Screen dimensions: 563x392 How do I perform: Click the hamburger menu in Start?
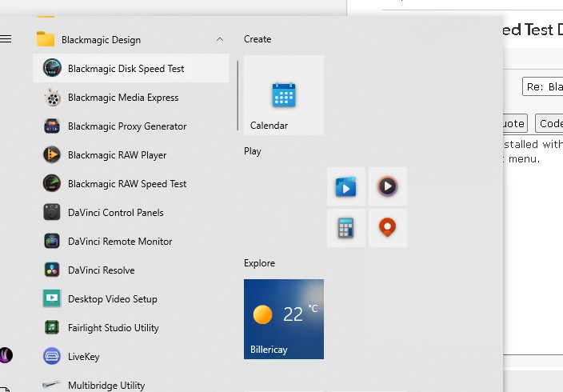tap(6, 39)
